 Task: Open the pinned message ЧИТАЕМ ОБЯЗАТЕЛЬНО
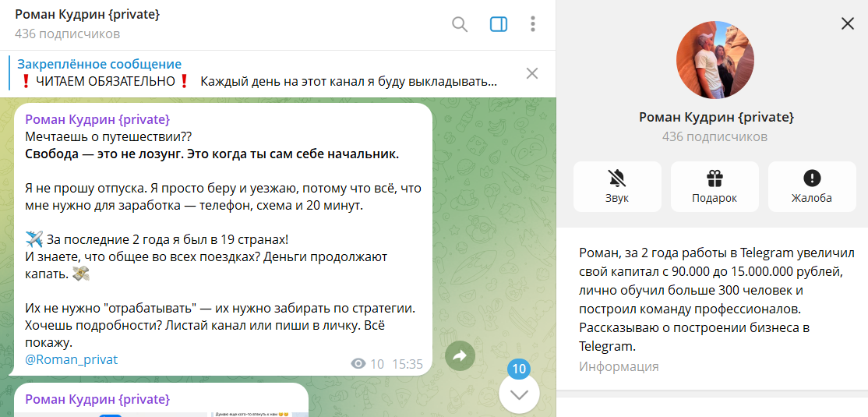coord(257,73)
